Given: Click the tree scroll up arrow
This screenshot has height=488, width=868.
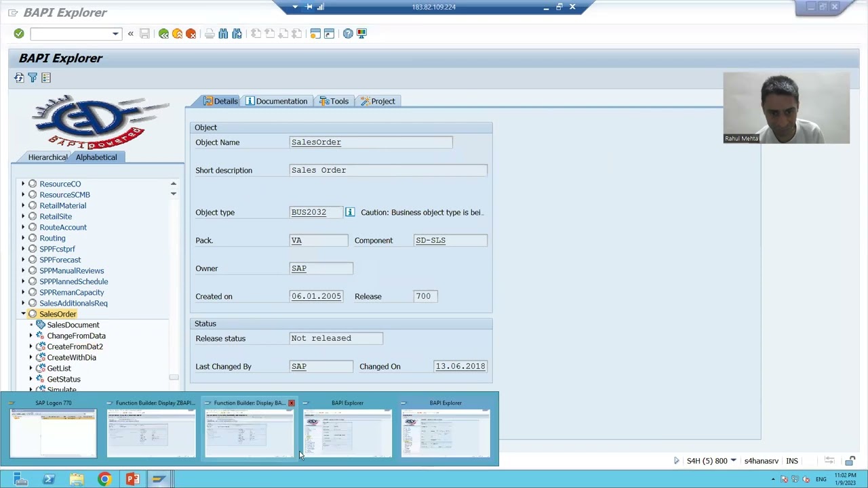Looking at the screenshot, I should point(174,184).
